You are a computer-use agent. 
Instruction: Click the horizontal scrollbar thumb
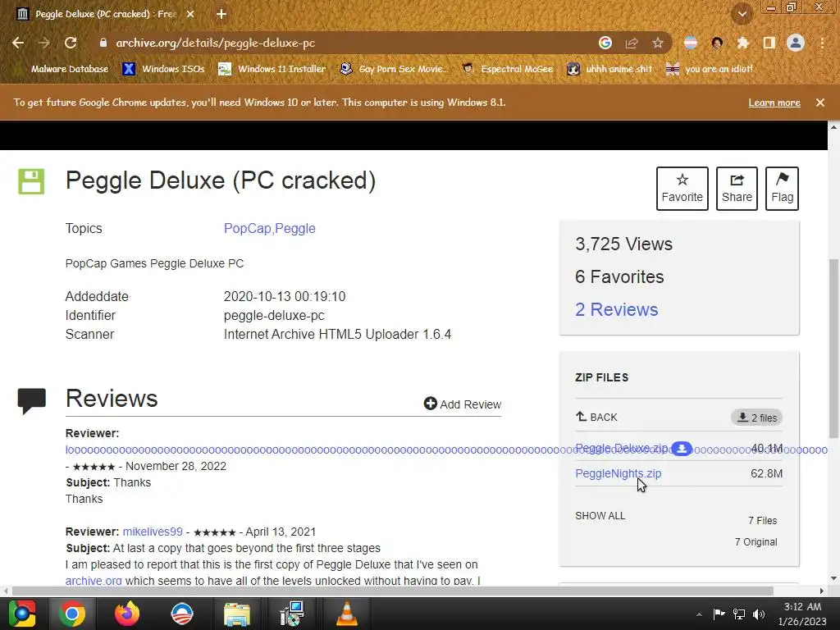tap(393, 591)
